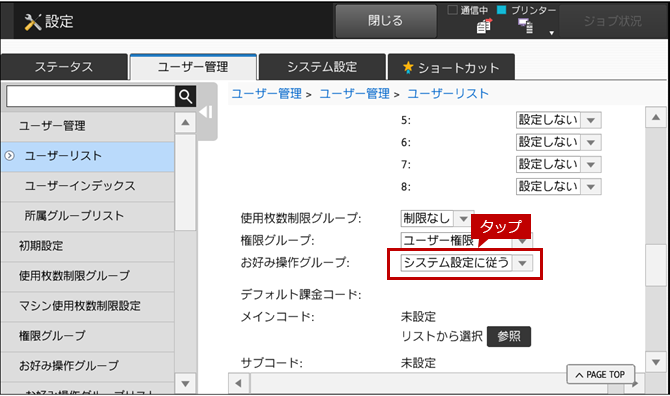Open the dropdown for item 6
Screen dimensions: 670x396
591,142
